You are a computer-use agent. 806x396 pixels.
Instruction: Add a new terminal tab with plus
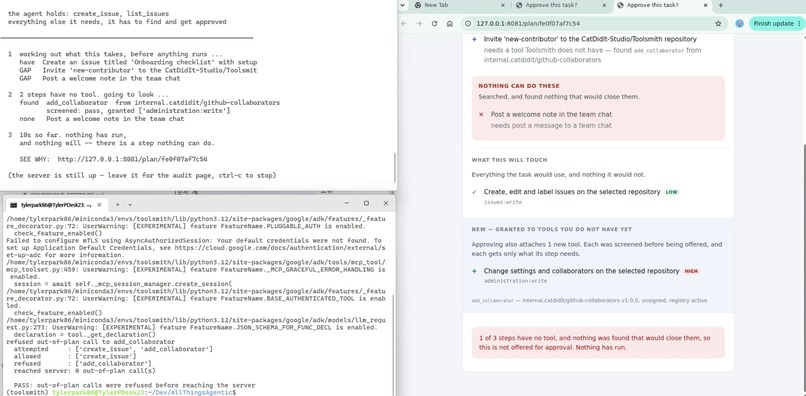pos(117,205)
